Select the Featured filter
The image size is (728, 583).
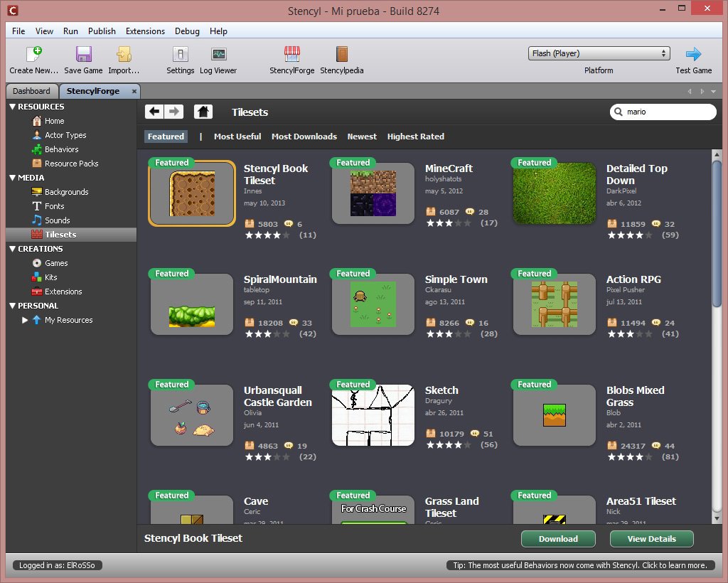coord(166,137)
